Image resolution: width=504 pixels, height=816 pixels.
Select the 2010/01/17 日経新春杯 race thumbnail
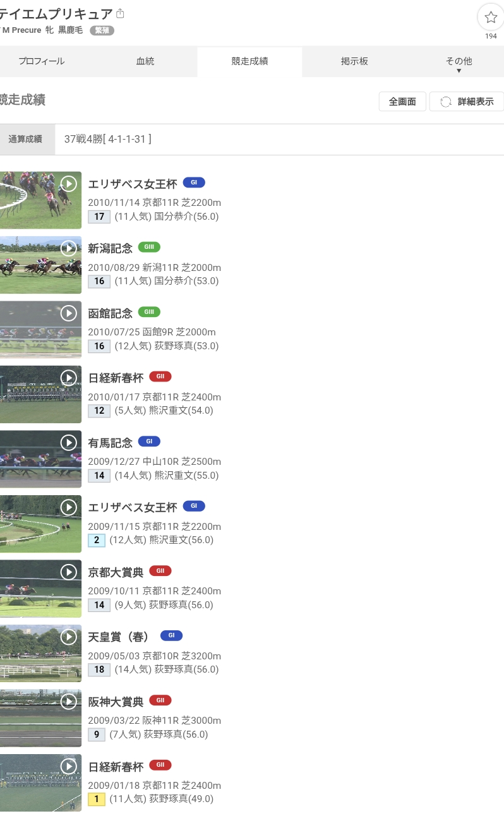click(40, 394)
